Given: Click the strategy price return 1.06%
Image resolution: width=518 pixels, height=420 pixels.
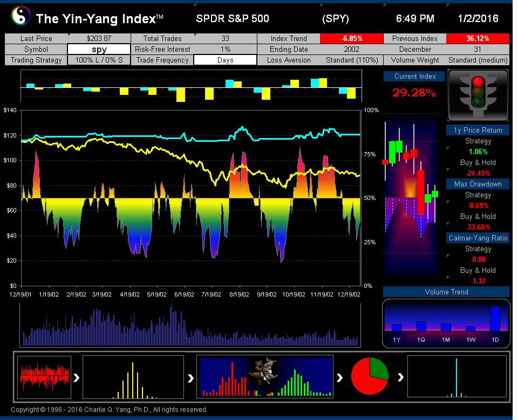Looking at the screenshot, I should click(x=478, y=152).
